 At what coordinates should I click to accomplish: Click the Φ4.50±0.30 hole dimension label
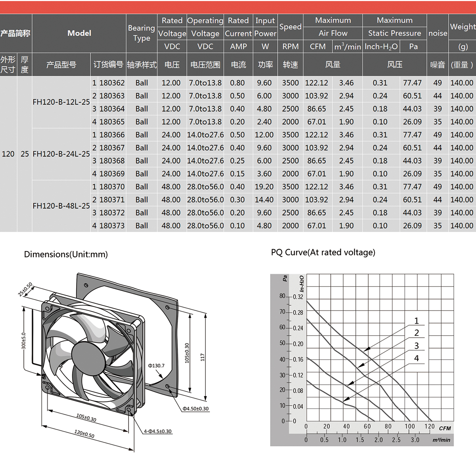[x=196, y=409]
